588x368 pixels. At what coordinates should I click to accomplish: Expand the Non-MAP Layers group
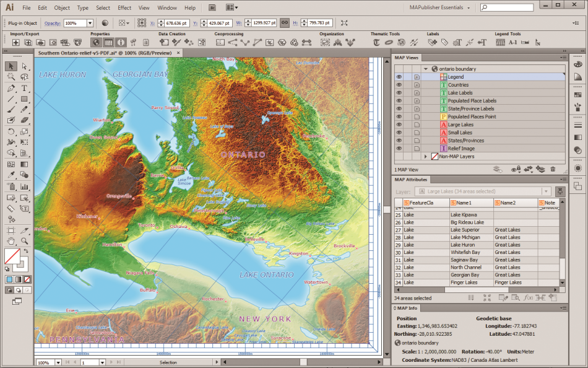[x=426, y=157]
